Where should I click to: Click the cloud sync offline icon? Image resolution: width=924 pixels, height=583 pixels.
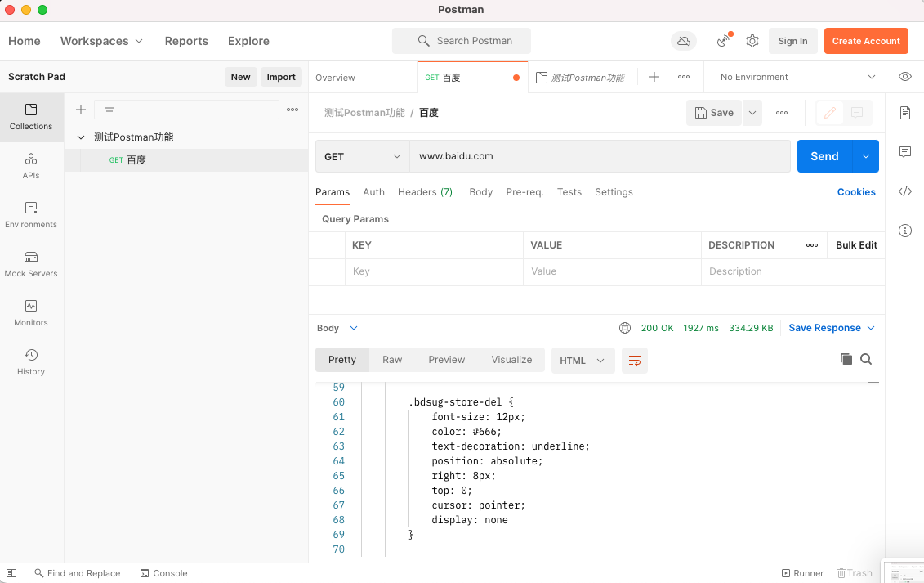point(684,41)
